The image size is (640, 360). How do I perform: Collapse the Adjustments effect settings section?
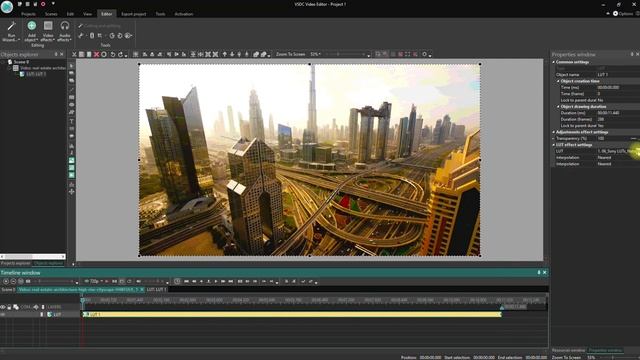coord(554,132)
